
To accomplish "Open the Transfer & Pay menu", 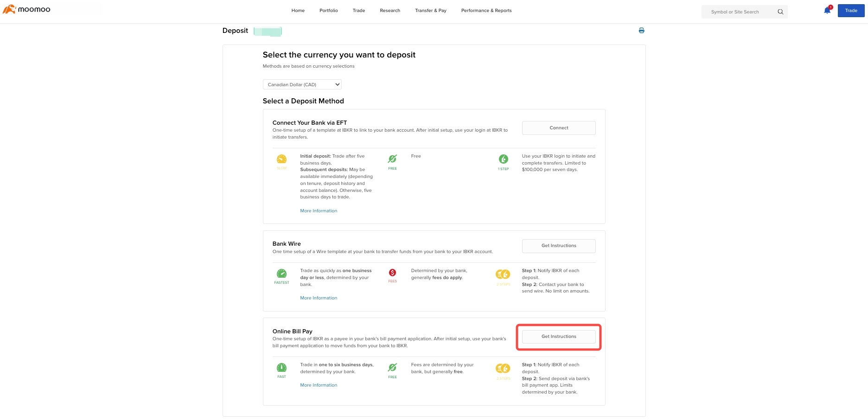I will click(431, 10).
